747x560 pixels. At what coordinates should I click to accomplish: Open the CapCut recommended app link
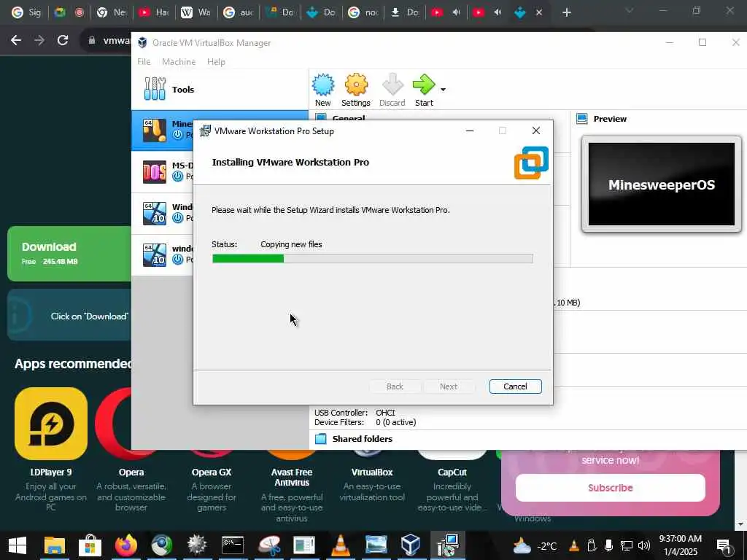(452, 472)
